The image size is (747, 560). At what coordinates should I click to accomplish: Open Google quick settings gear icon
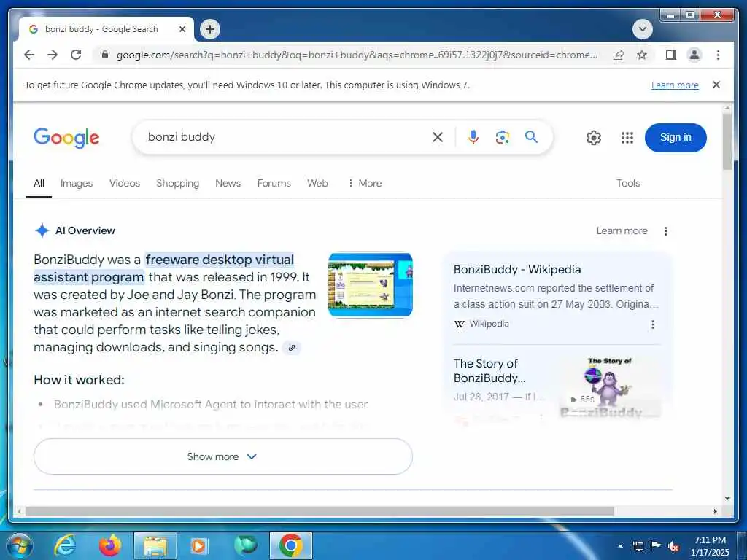593,138
